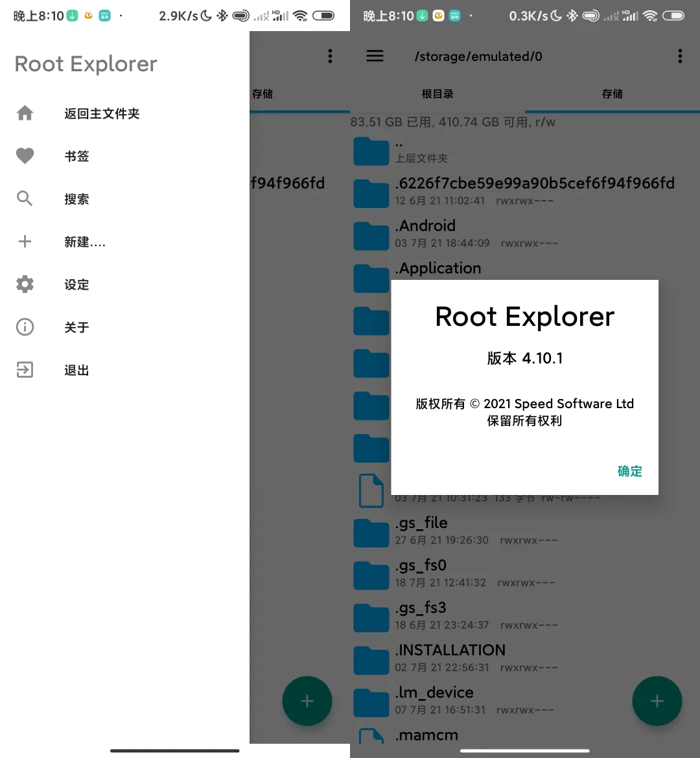This screenshot has height=758, width=700.
Task: Open the three-dot overflow menu in the right screen
Action: pyautogui.click(x=680, y=56)
